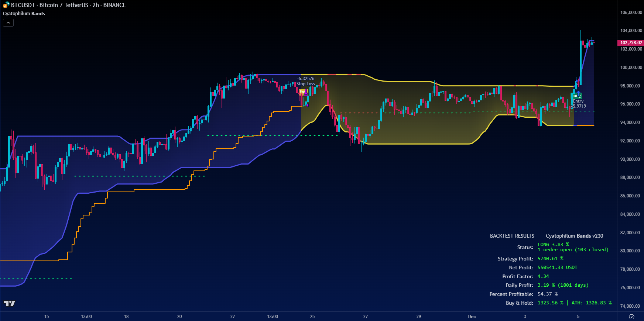
Task: Open the BTCUSDT Bitcoin / TetherUS symbol title
Action: (68, 5)
